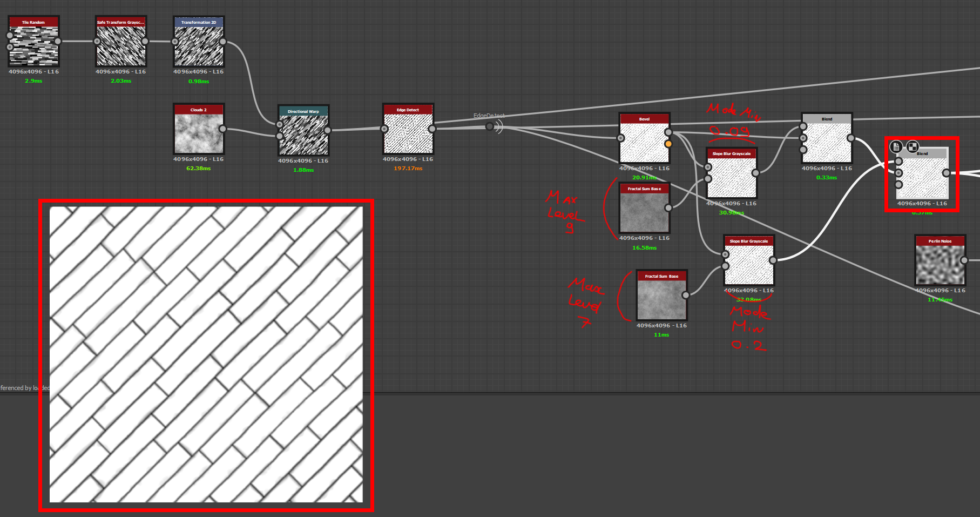
Task: Click the 11ms timing label
Action: pyautogui.click(x=662, y=335)
